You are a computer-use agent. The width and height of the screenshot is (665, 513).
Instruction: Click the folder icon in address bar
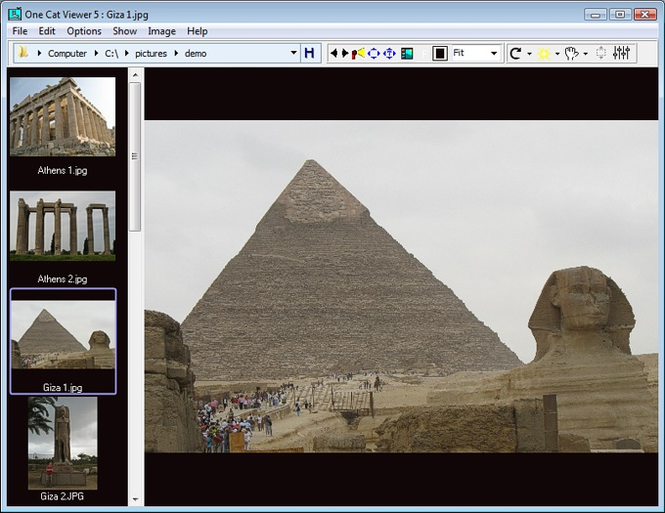coord(22,53)
